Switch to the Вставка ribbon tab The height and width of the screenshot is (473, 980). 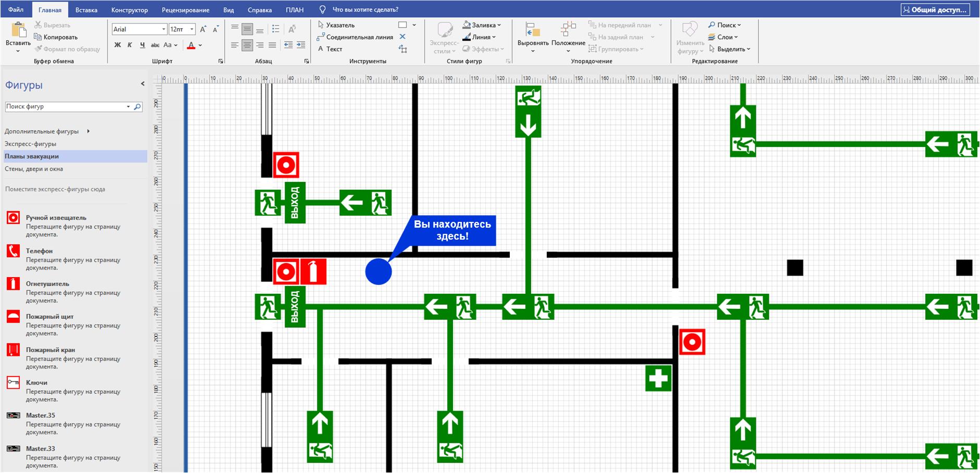click(86, 10)
